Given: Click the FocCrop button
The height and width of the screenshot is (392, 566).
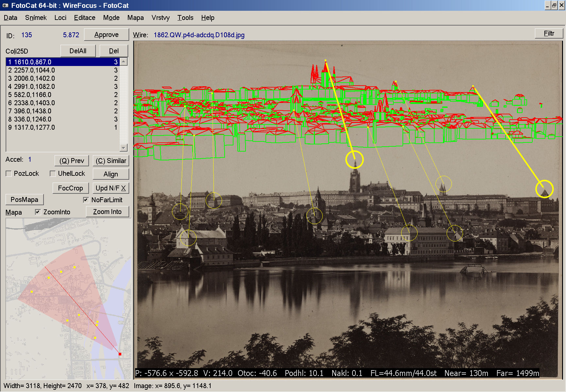Looking at the screenshot, I should click(70, 188).
